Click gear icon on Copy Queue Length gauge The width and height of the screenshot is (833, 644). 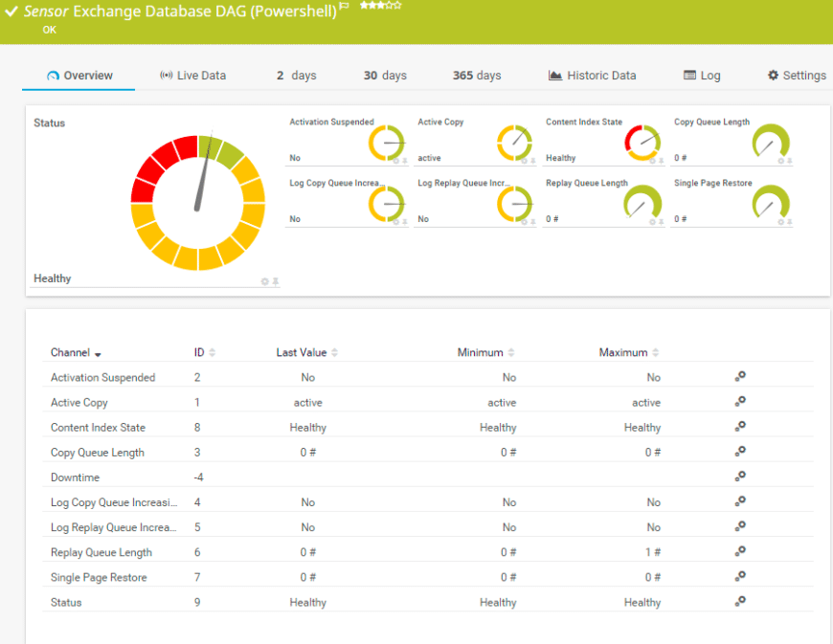pos(781,161)
